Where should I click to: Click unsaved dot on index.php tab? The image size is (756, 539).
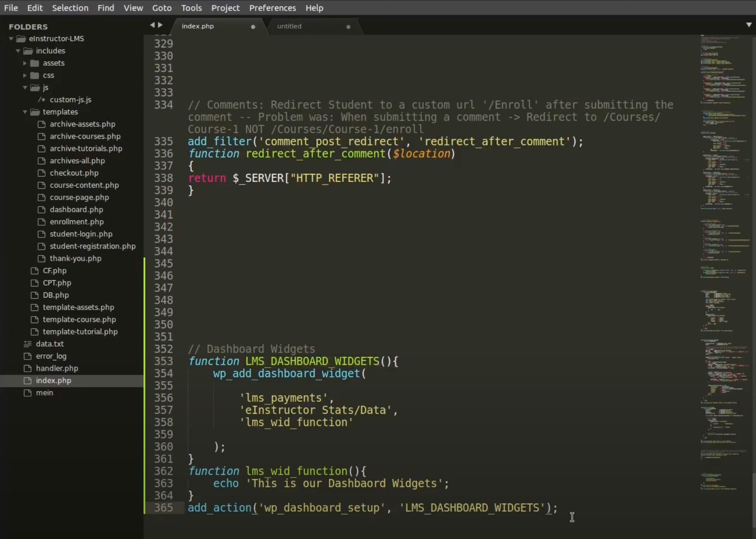coord(253,27)
